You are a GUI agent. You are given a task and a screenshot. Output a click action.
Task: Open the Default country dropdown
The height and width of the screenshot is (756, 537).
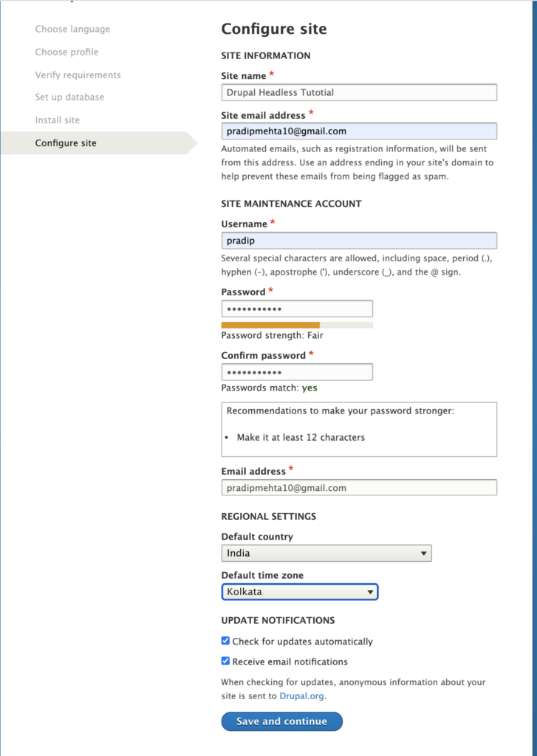pyautogui.click(x=326, y=553)
